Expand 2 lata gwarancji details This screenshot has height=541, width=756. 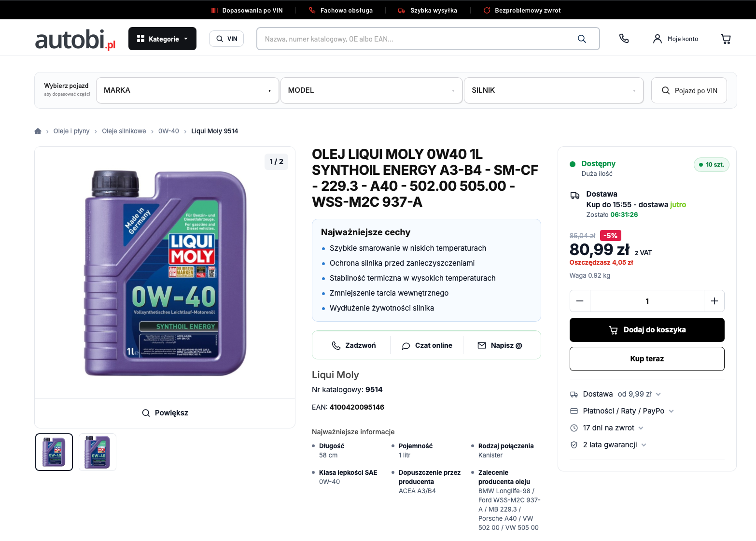pyautogui.click(x=608, y=445)
